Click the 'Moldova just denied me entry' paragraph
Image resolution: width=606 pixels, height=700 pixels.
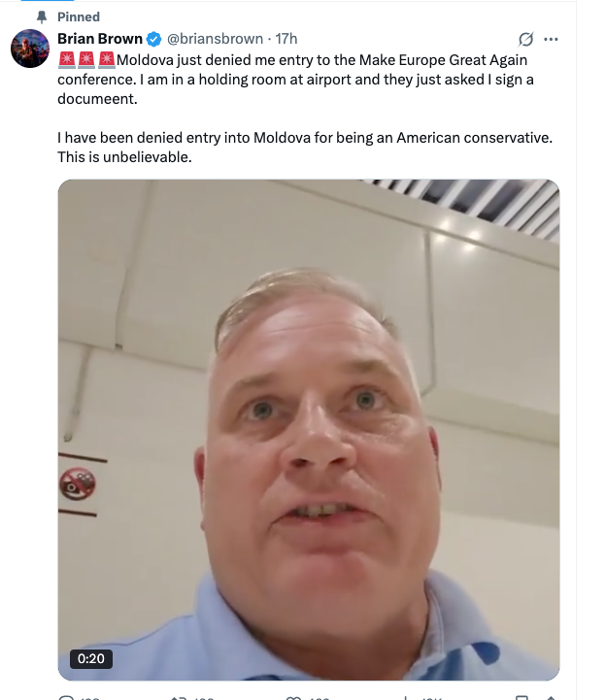(295, 79)
